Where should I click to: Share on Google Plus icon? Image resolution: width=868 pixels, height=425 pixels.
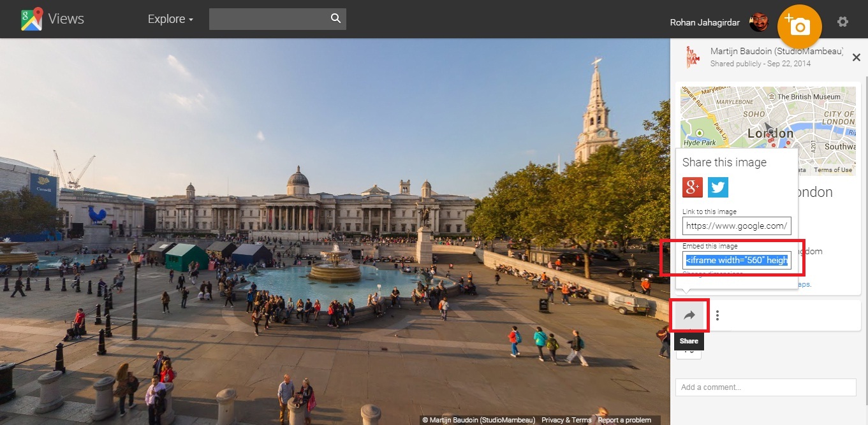[x=693, y=187]
